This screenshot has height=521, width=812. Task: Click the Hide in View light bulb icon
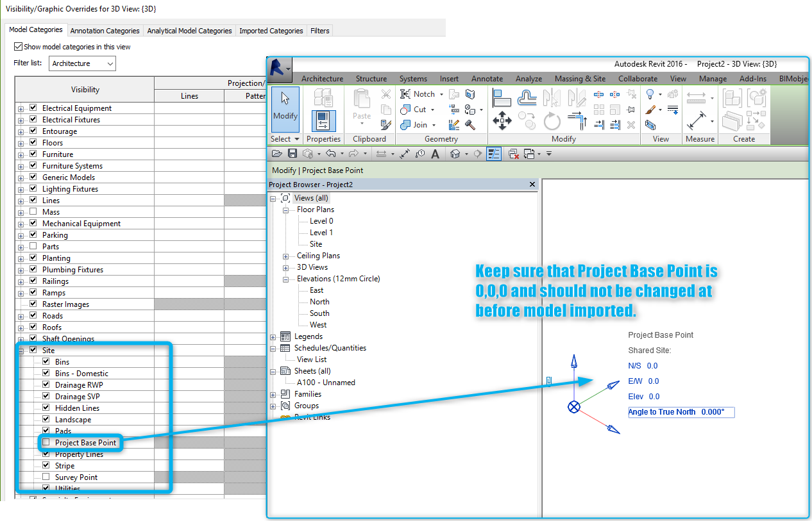click(x=650, y=94)
